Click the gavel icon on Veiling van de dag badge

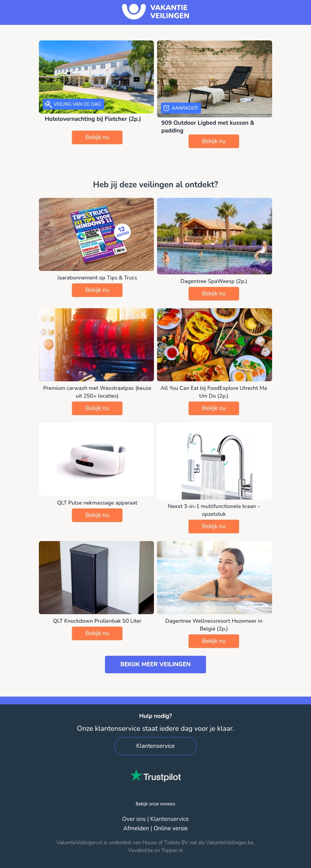coord(48,104)
